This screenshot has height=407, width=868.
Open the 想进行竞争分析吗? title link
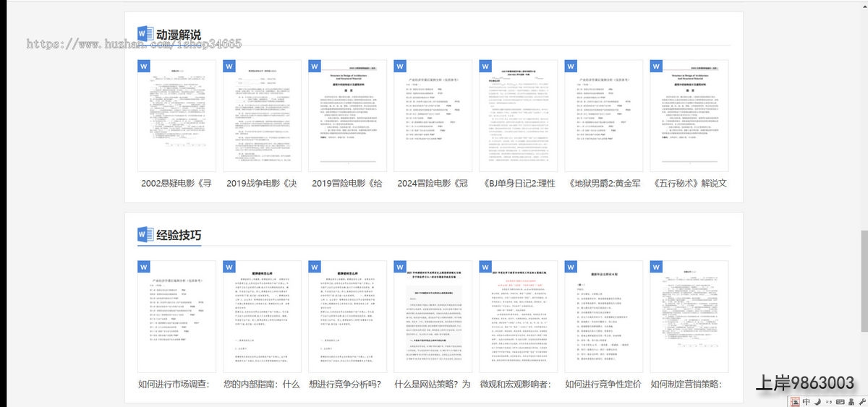345,385
